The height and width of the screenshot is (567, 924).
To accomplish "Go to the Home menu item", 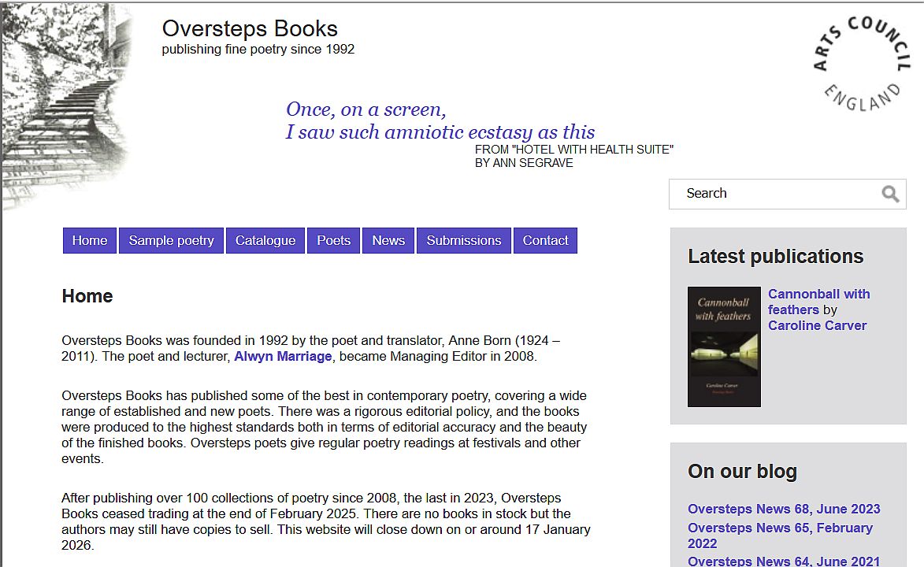I will pyautogui.click(x=90, y=241).
